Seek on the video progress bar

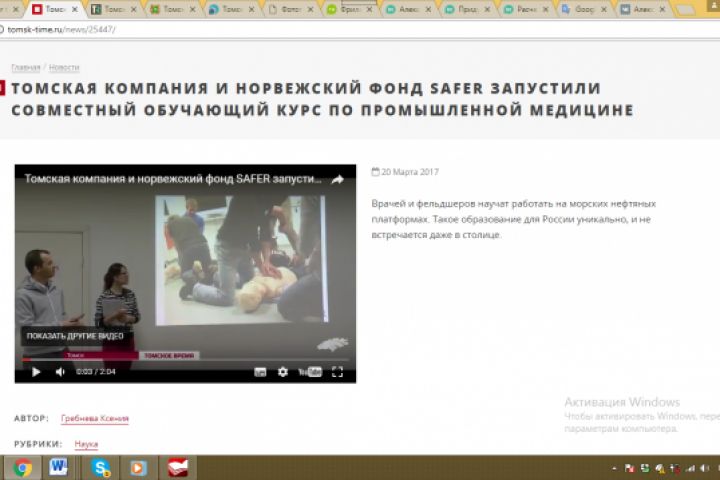pos(185,360)
